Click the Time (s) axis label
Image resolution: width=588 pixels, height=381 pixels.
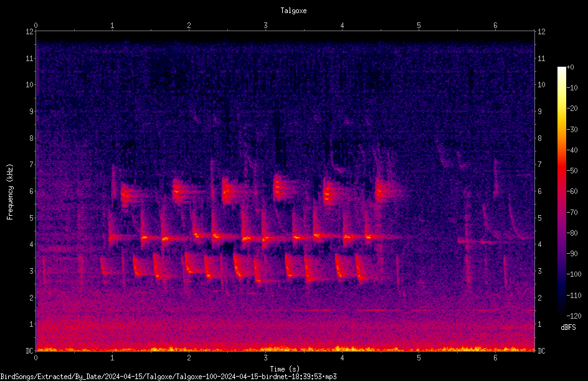point(285,369)
